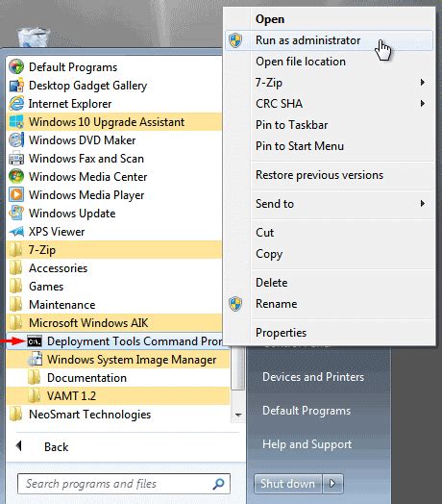Screen dimensions: 442x504
Task: Expand the CRC SHA submenu arrow
Action: pyautogui.click(x=423, y=104)
